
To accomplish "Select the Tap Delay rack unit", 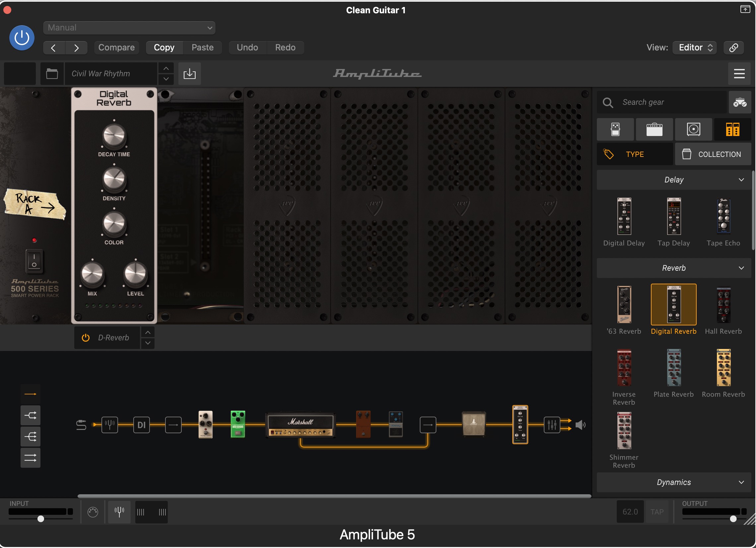I will click(x=674, y=222).
